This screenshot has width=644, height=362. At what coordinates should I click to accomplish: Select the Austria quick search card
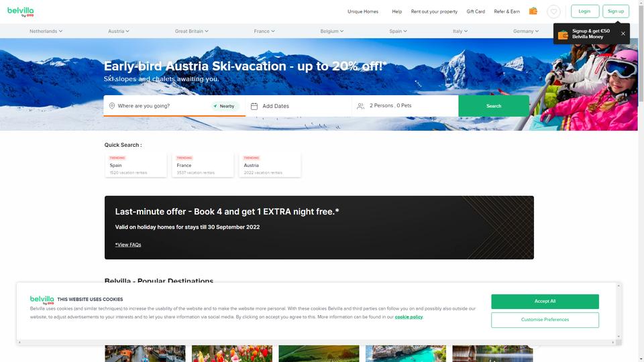(270, 165)
